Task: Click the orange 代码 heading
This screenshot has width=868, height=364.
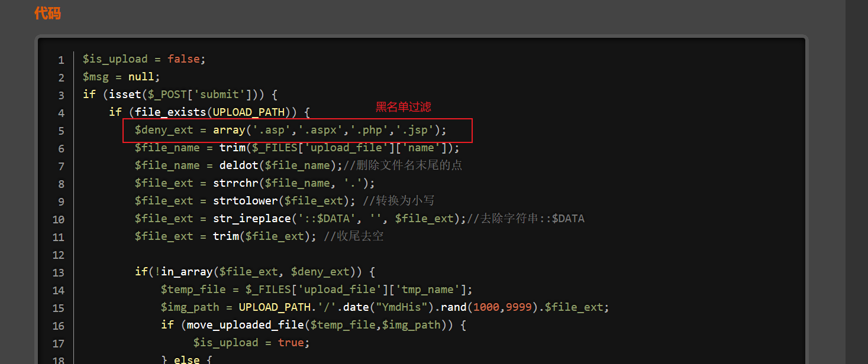Action: click(x=47, y=13)
